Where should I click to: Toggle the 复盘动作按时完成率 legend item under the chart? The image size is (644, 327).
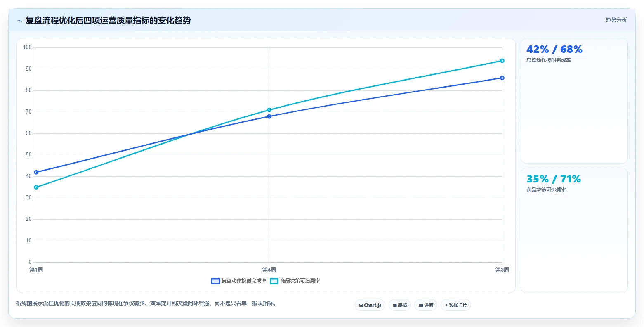239,281
